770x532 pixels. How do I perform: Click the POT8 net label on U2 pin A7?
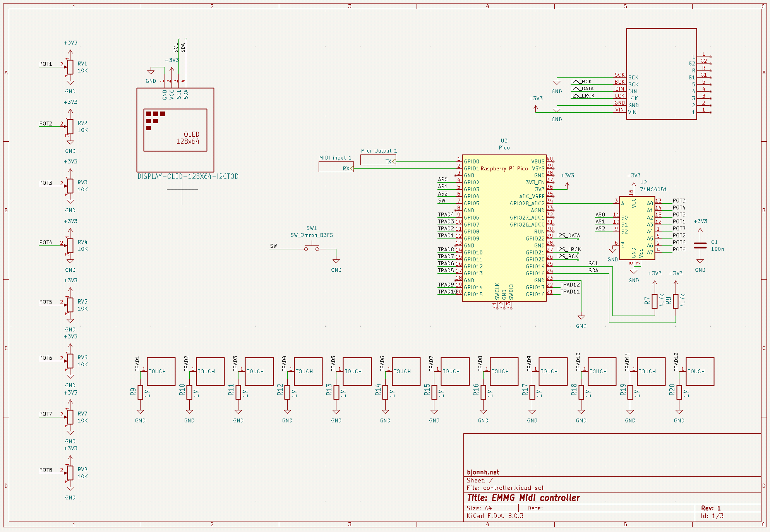(x=679, y=249)
